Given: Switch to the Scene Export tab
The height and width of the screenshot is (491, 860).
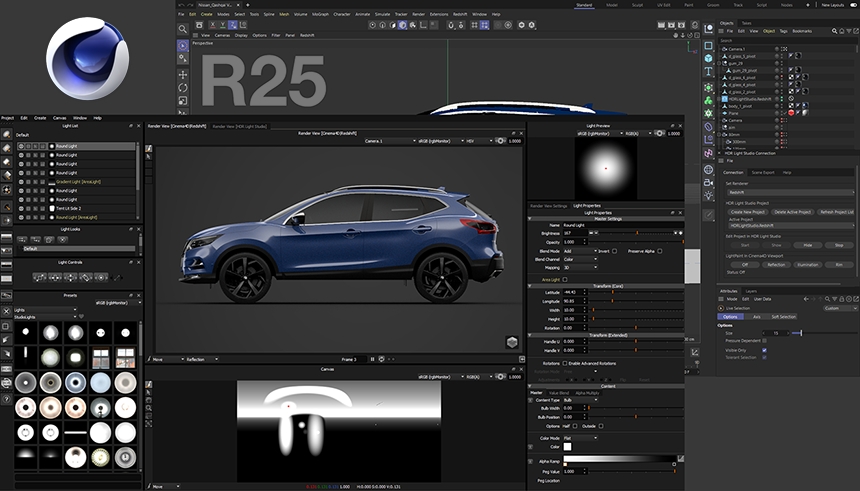Looking at the screenshot, I should (763, 172).
